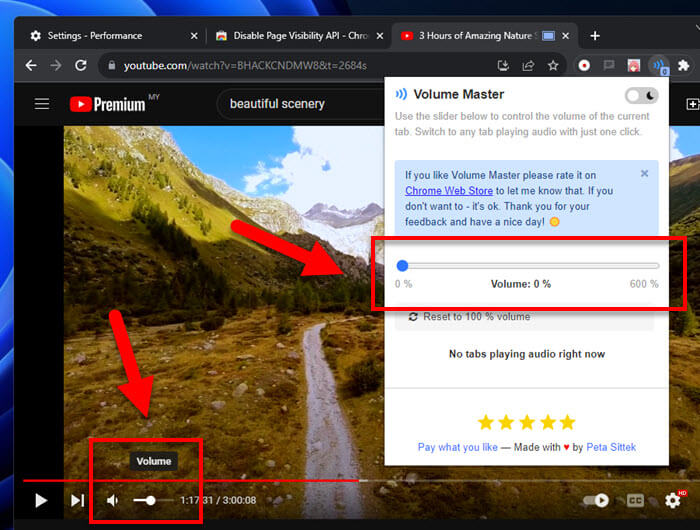Screen dimensions: 700x530
Task: Click the red video progress bar
Action: click(191, 481)
